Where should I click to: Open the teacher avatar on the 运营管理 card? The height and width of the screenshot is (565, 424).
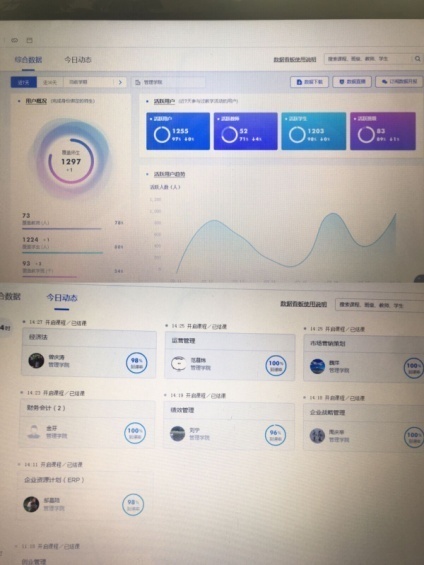click(178, 364)
